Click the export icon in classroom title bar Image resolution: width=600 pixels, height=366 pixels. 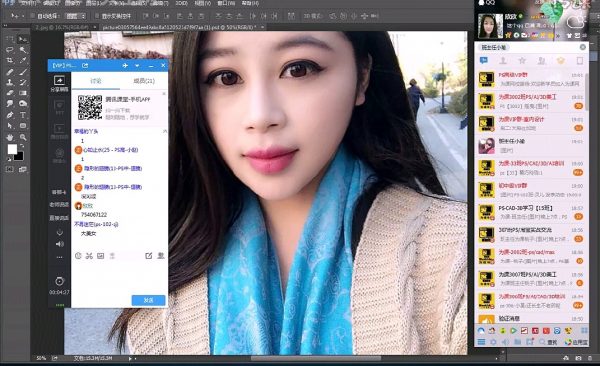(x=85, y=65)
